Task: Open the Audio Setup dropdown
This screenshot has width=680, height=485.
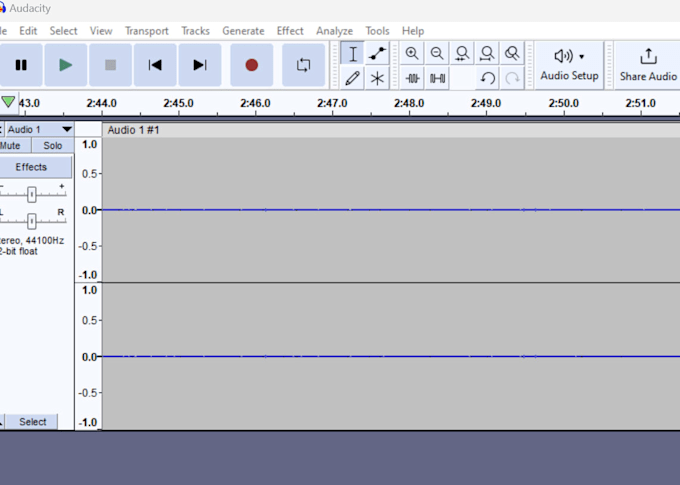Action: coord(569,65)
